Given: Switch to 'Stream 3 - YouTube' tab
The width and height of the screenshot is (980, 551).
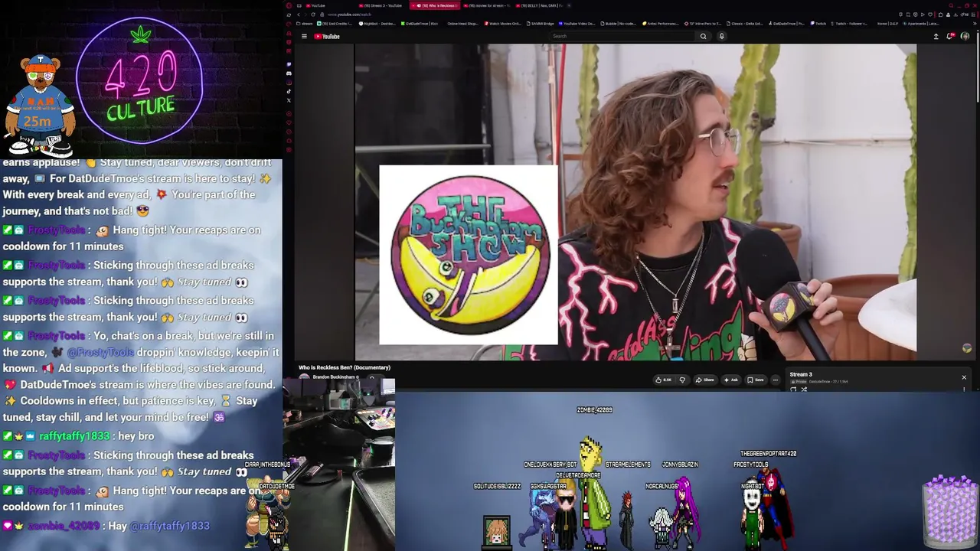Looking at the screenshot, I should coord(383,5).
